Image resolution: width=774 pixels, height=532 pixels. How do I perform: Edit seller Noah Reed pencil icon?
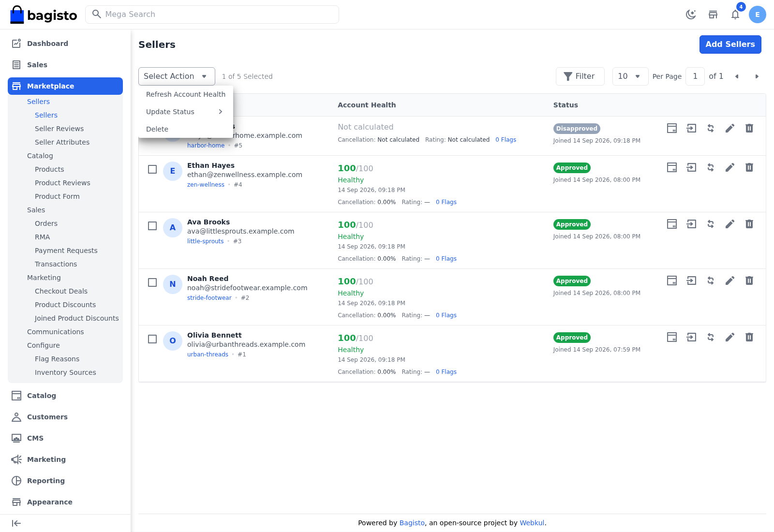pyautogui.click(x=730, y=281)
